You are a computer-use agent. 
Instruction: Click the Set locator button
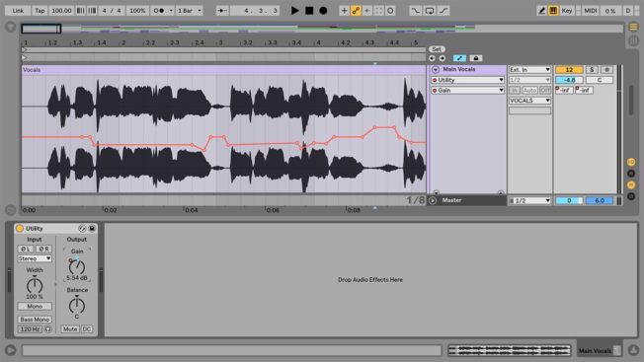click(x=437, y=49)
